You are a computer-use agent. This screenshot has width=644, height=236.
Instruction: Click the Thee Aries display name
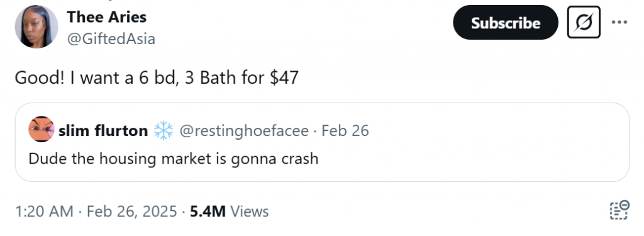point(107,17)
